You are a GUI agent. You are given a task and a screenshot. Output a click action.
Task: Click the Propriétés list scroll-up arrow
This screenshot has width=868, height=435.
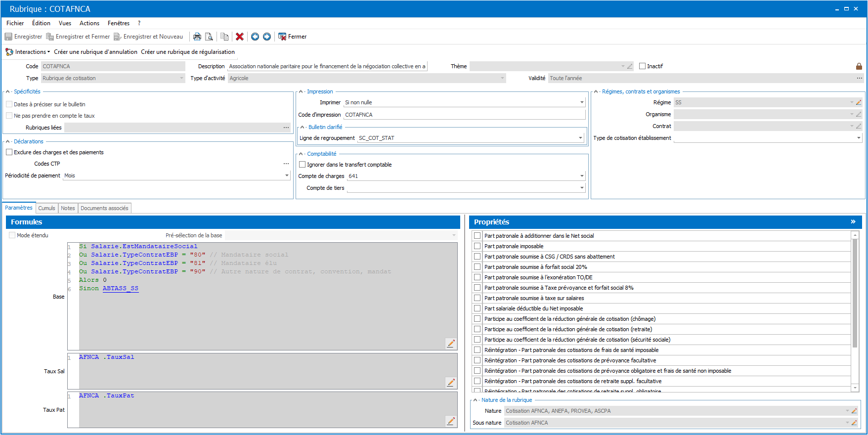point(855,235)
